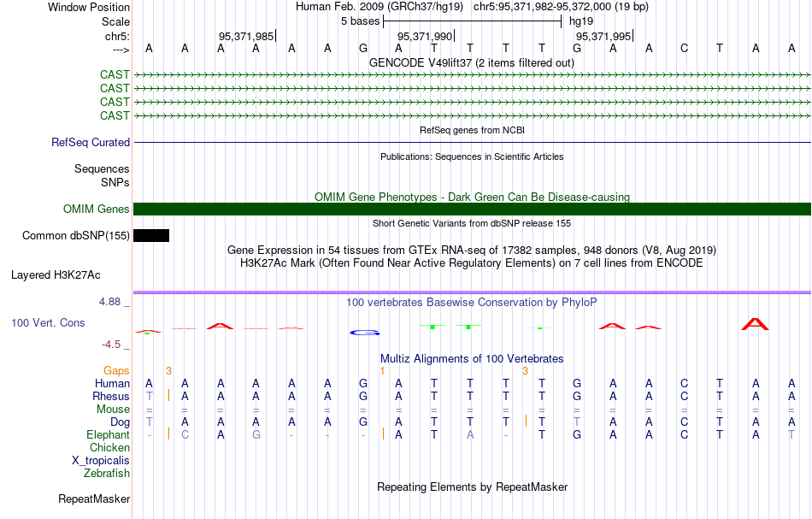Click the SNPs track label
Image resolution: width=812 pixels, height=519 pixels.
click(x=115, y=182)
